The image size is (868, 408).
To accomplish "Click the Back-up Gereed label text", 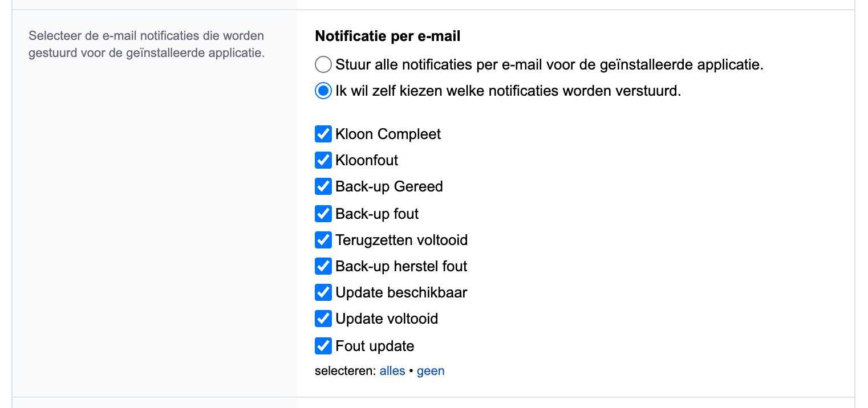I will 390,186.
